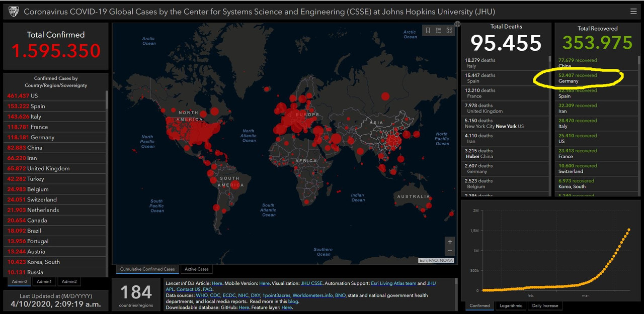This screenshot has width=644, height=314.
Task: Select Russia in confirmed cases list
Action: pos(55,272)
